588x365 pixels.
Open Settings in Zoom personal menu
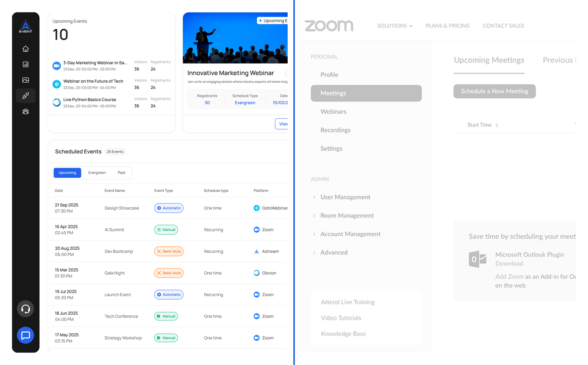[x=331, y=148]
